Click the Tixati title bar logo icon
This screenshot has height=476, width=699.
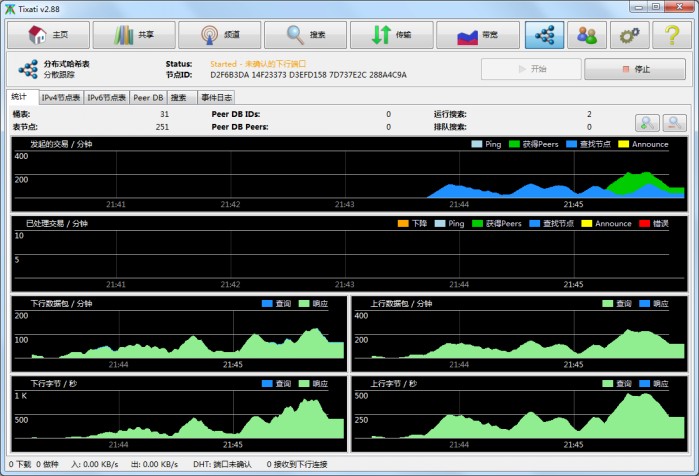[10, 9]
